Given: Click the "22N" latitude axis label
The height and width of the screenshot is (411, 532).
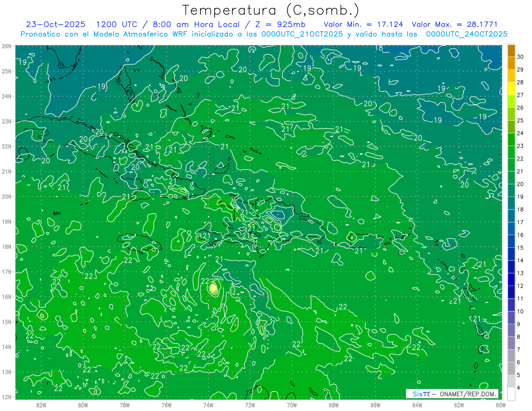Looking at the screenshot, I should (7, 146).
